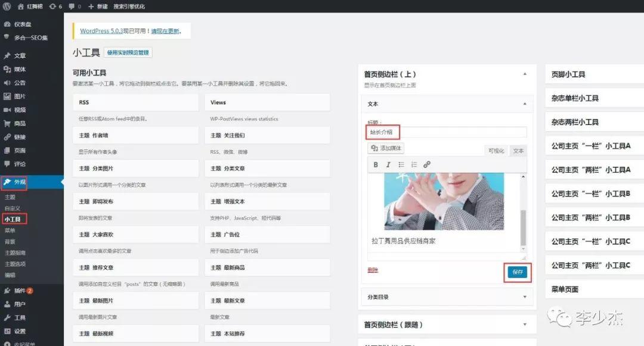Viewport: 644px width, 346px height.
Task: Open 用户 person icon in sidebar
Action: (7, 304)
